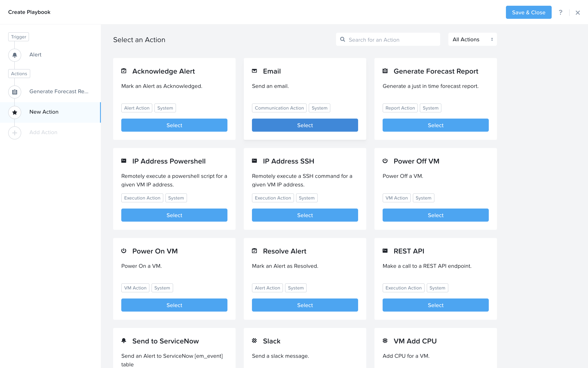
Task: Click the VM Add CPU card title
Action: point(415,341)
